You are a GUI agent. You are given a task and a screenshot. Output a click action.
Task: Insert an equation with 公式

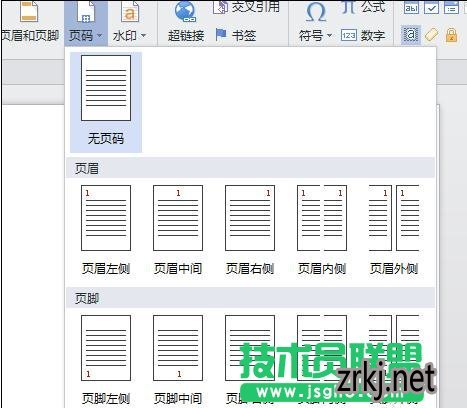tap(363, 7)
